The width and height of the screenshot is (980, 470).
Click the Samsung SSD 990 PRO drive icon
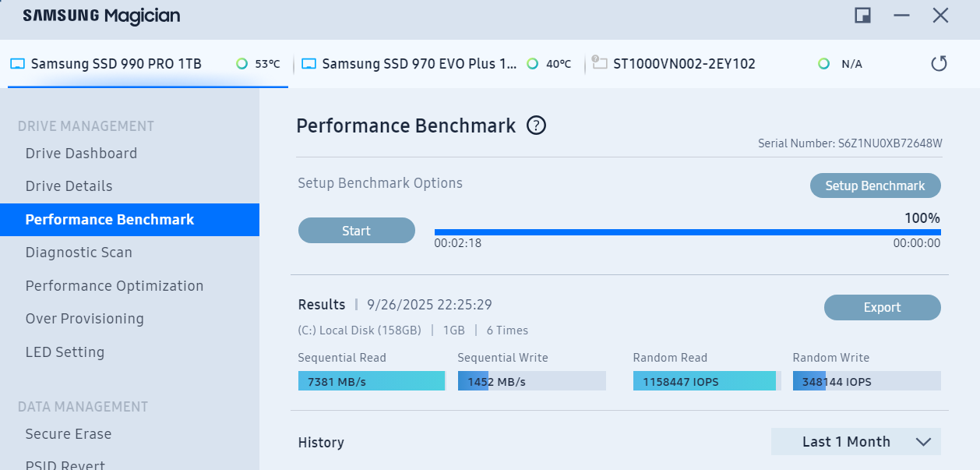pyautogui.click(x=17, y=64)
